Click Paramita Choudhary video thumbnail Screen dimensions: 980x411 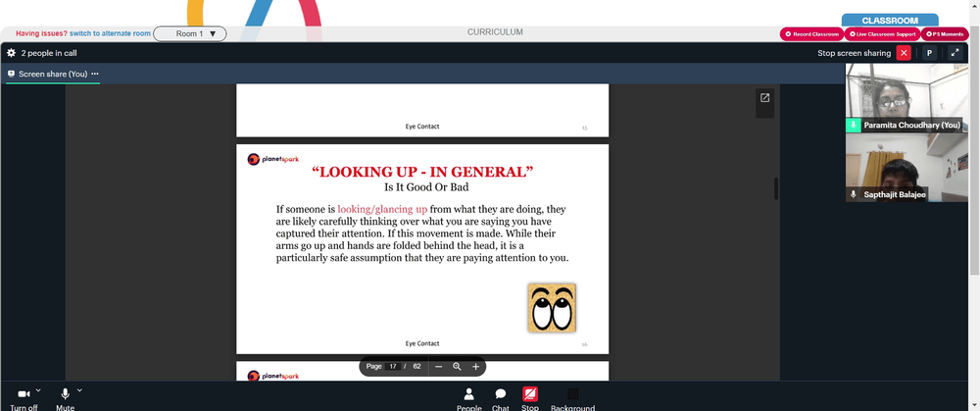coord(906,97)
